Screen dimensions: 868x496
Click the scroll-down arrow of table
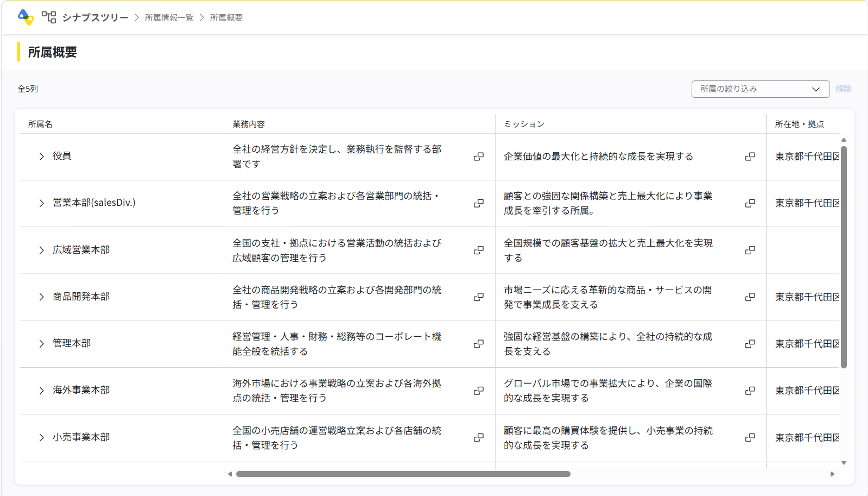point(844,463)
